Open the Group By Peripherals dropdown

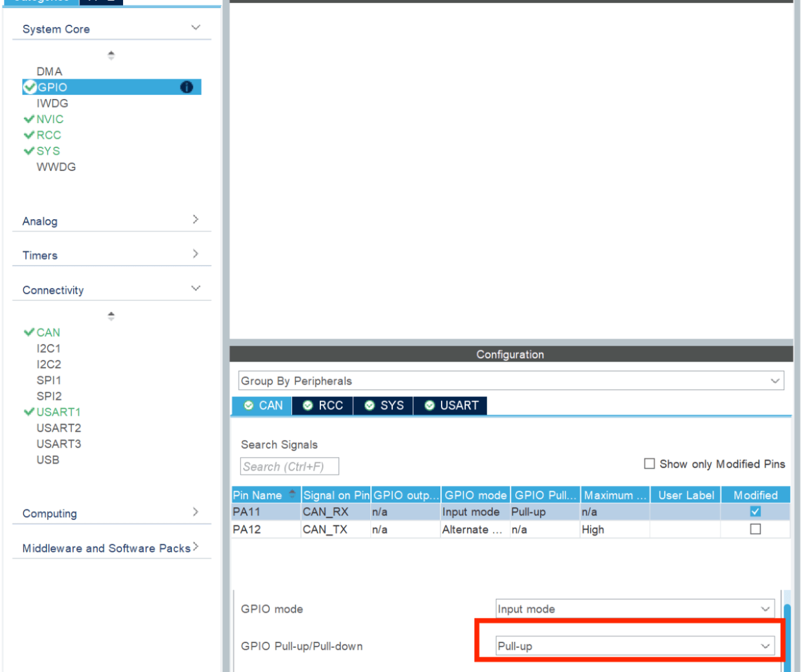(x=511, y=380)
